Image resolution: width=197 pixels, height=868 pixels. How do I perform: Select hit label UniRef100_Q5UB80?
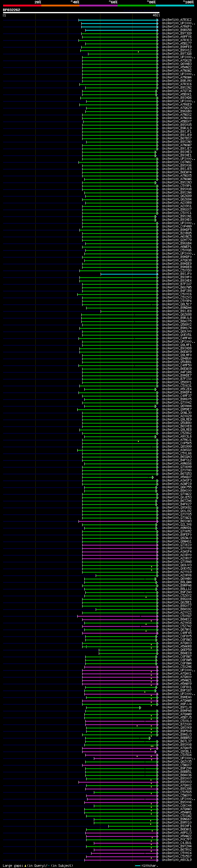pos(177,423)
